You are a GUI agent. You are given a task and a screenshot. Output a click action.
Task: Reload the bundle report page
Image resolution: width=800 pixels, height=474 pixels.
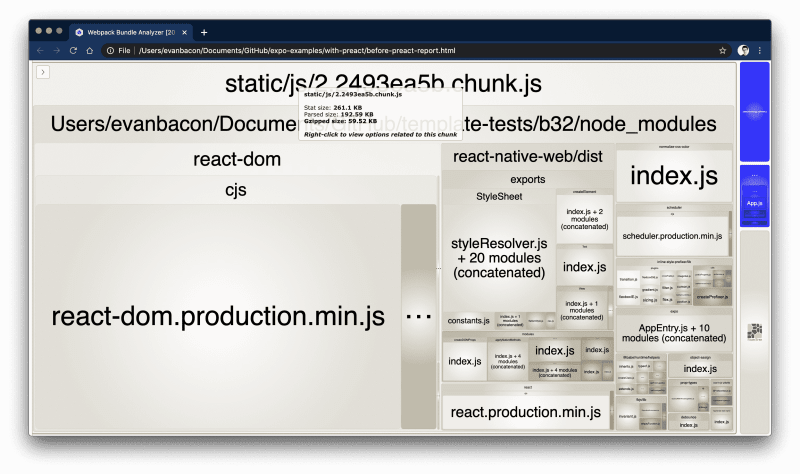(x=73, y=51)
